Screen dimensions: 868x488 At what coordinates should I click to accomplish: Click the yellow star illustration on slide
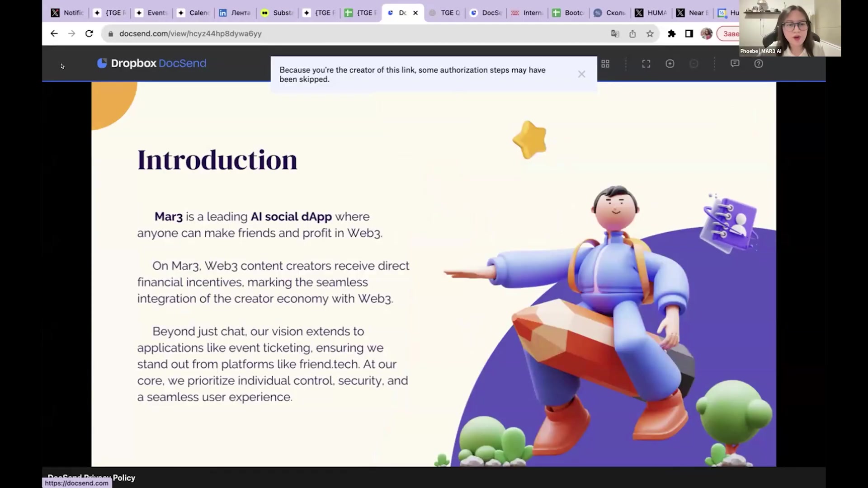[x=530, y=140]
